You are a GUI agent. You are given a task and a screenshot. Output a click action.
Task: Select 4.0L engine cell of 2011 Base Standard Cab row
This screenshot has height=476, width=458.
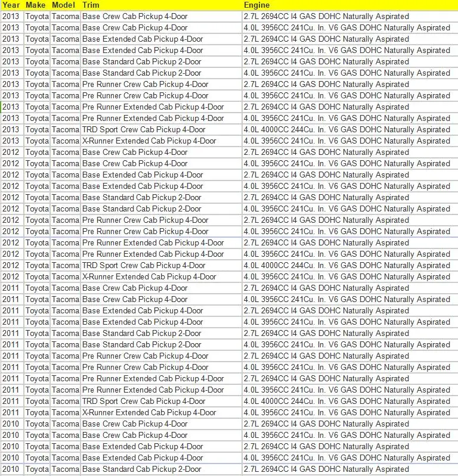pos(350,345)
